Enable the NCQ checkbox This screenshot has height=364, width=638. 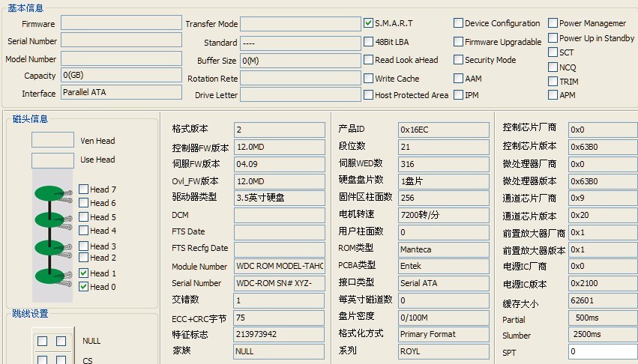coord(553,67)
